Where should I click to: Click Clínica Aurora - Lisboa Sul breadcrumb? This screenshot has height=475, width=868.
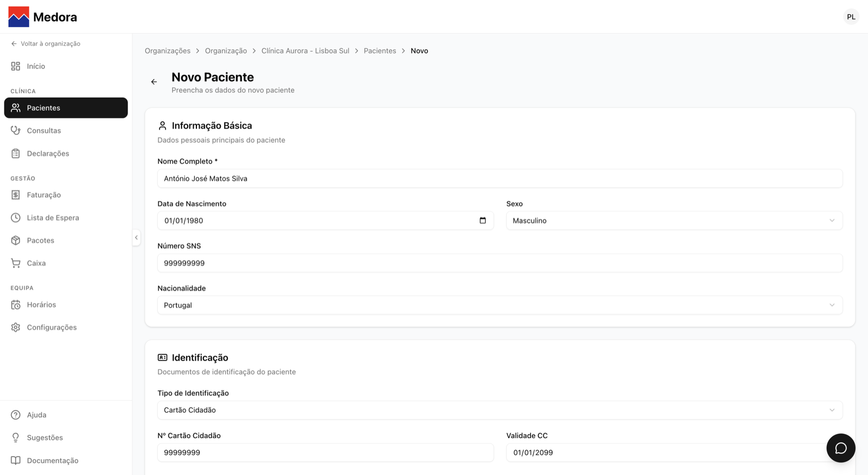(305, 50)
